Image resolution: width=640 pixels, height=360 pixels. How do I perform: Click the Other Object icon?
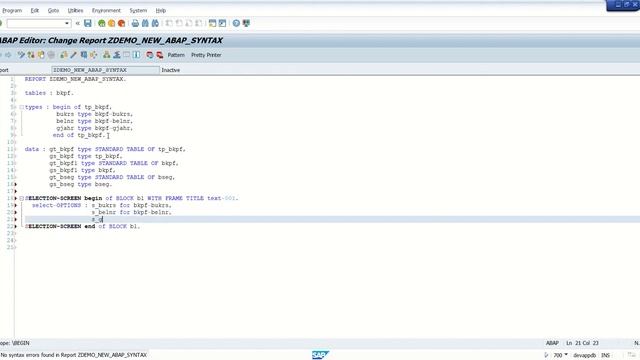click(41, 55)
